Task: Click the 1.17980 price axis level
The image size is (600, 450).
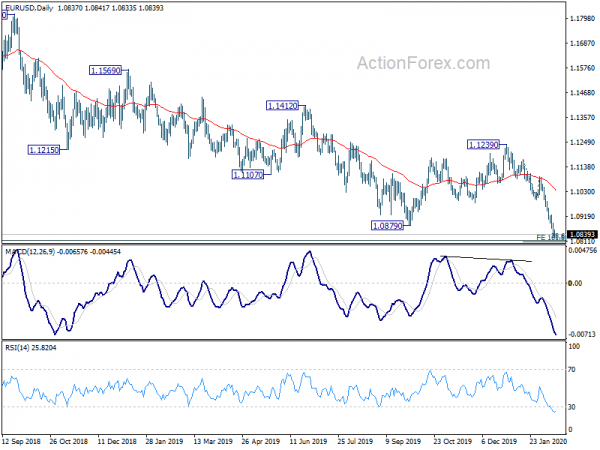Action: coord(582,18)
